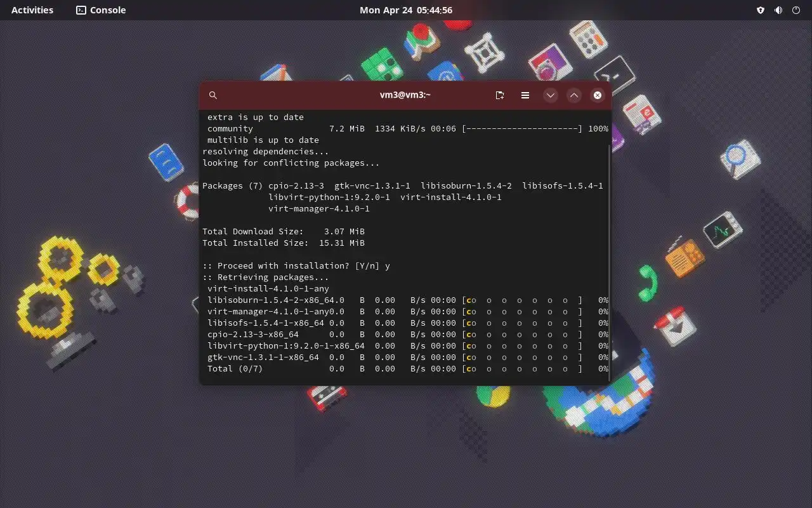Close the Console window
This screenshot has height=508, width=812.
point(598,95)
